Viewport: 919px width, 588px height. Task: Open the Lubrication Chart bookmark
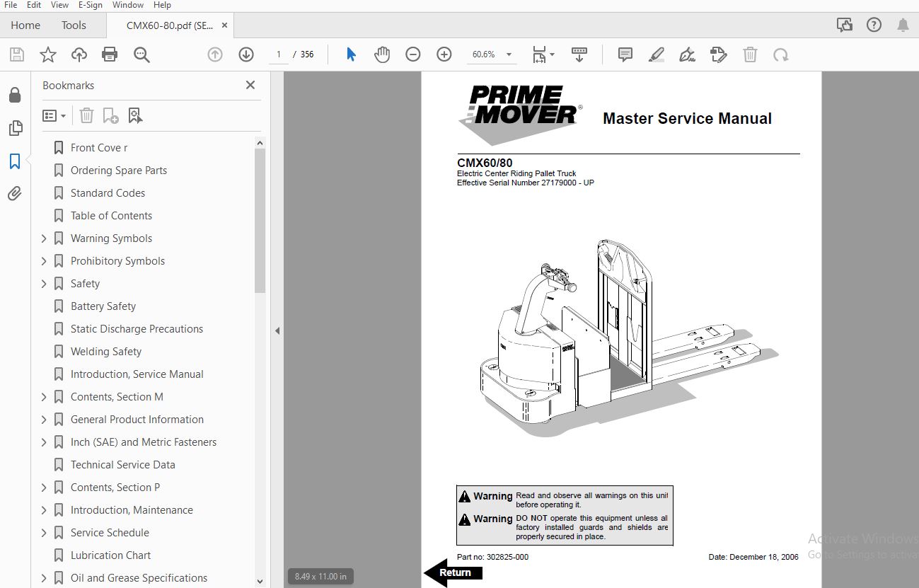(110, 555)
